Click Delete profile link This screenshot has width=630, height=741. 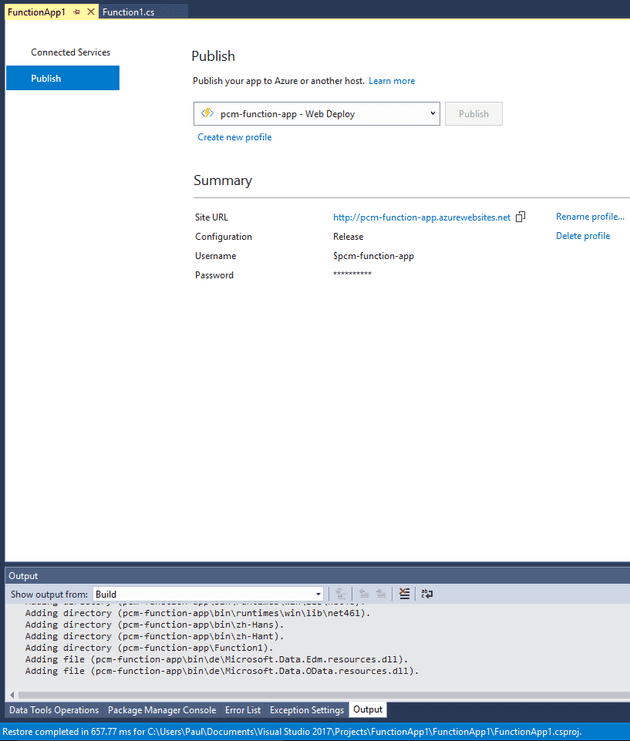583,236
